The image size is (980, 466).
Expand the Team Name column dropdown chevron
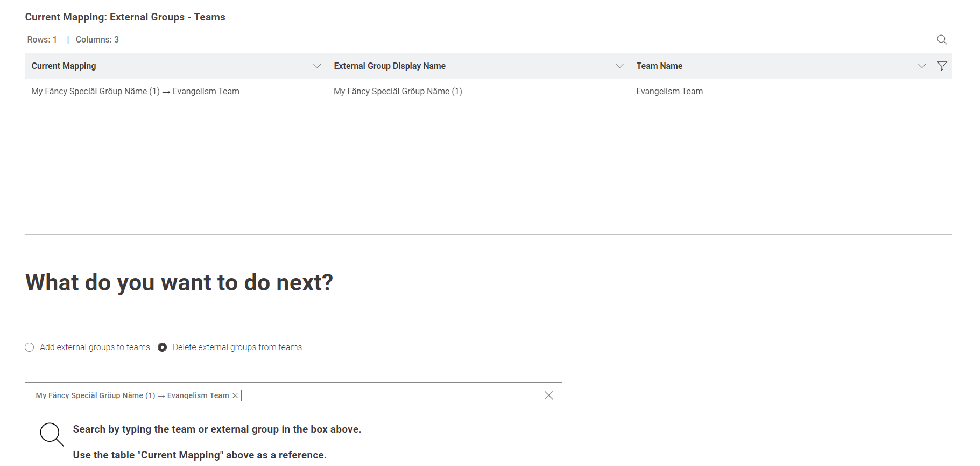tap(922, 66)
